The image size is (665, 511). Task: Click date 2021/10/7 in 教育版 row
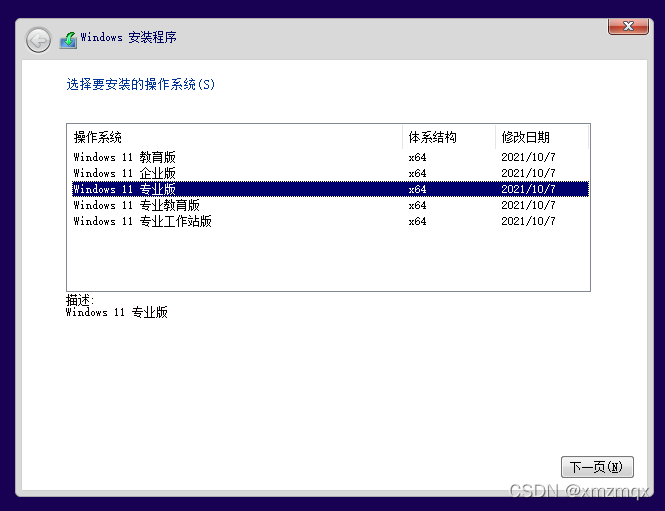528,157
